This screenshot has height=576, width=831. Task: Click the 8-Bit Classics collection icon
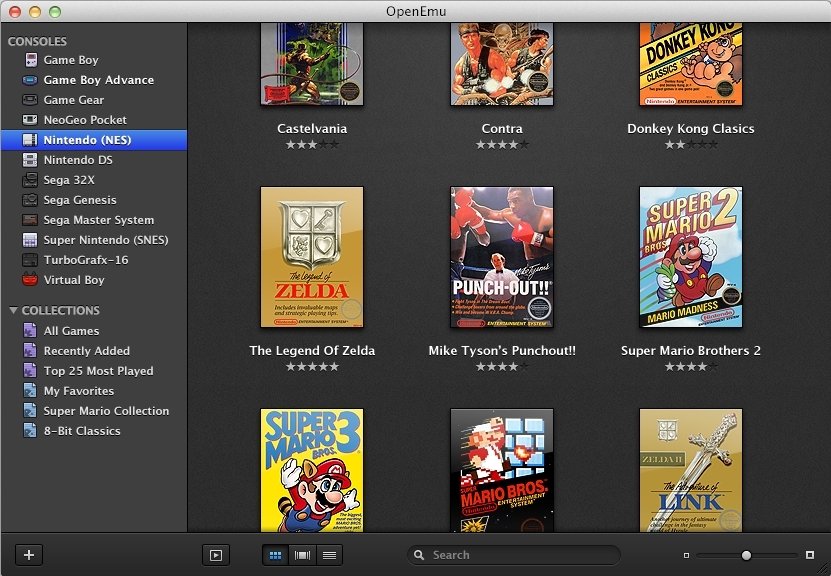pos(30,431)
